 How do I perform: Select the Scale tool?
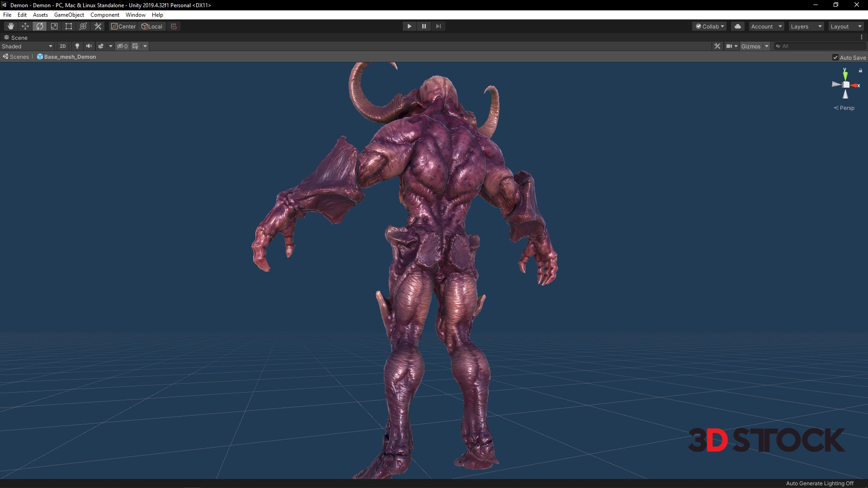click(54, 26)
